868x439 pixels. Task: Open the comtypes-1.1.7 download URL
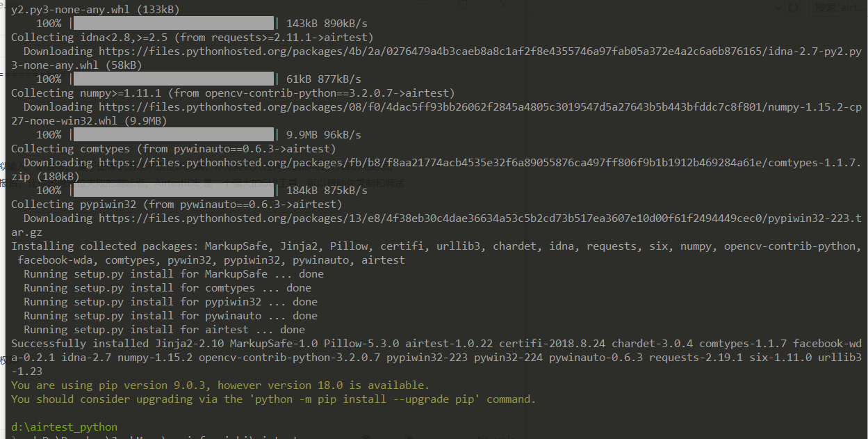tap(480, 163)
